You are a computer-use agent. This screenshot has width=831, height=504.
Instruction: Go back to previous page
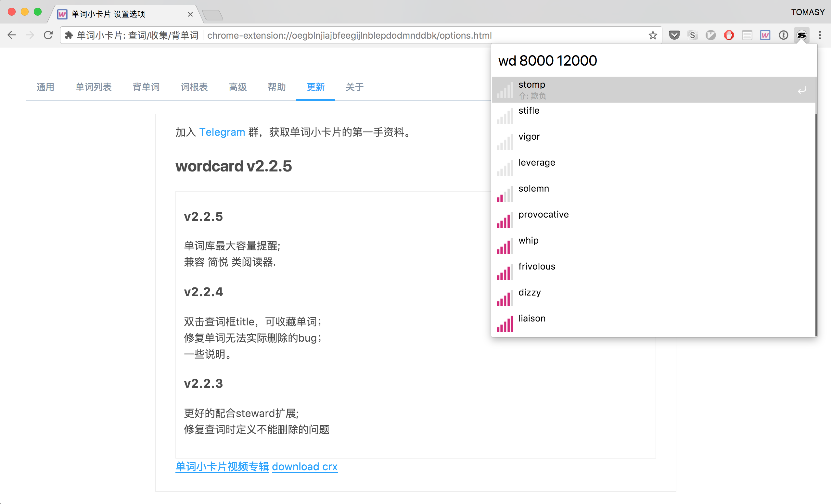pyautogui.click(x=12, y=35)
